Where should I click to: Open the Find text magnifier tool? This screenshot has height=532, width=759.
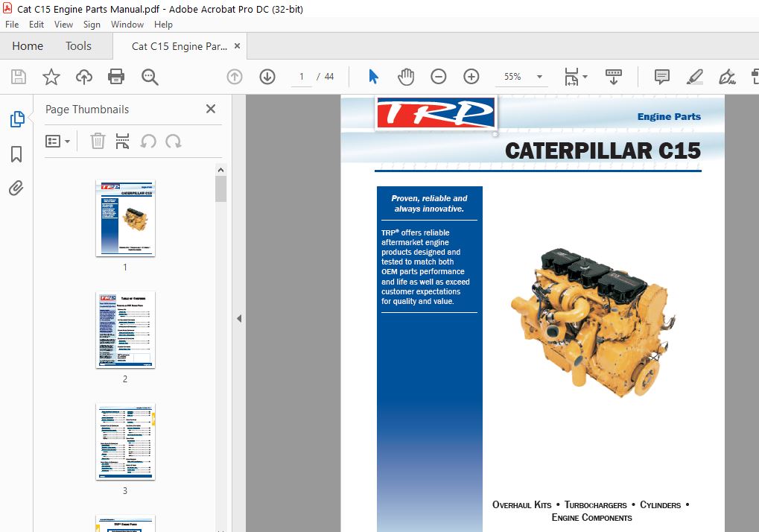click(x=150, y=77)
